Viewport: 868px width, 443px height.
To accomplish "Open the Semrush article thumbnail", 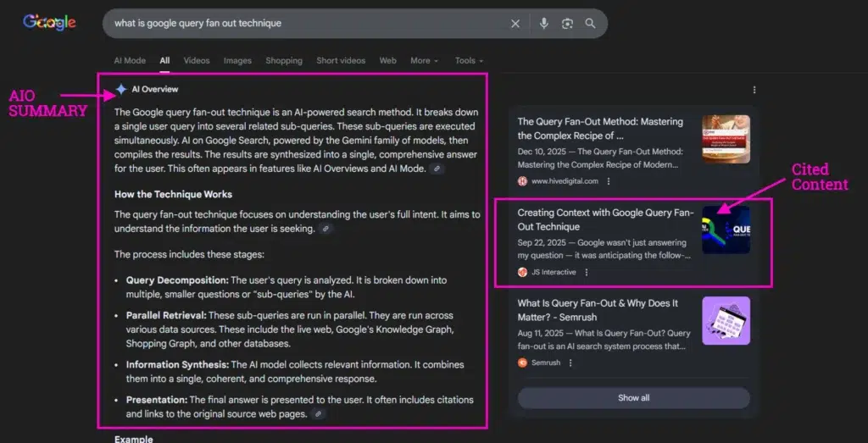I will pos(726,320).
